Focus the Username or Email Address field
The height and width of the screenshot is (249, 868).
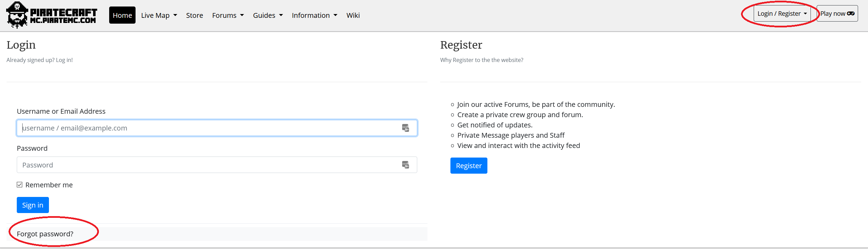click(209, 128)
